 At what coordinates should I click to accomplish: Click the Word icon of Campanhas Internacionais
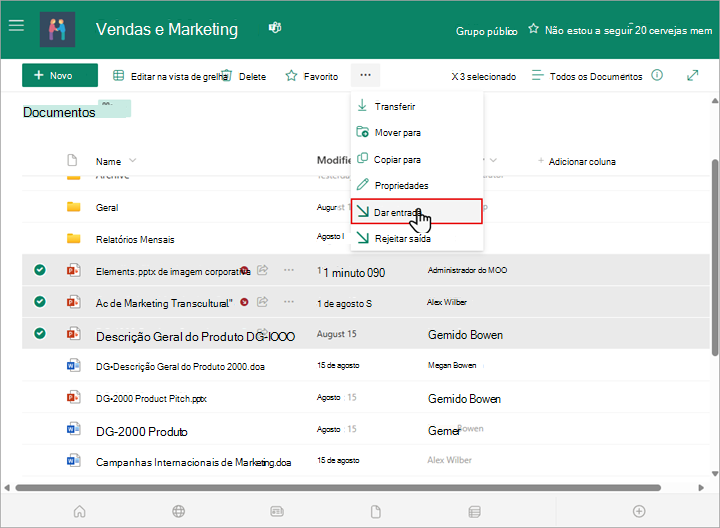(73, 461)
